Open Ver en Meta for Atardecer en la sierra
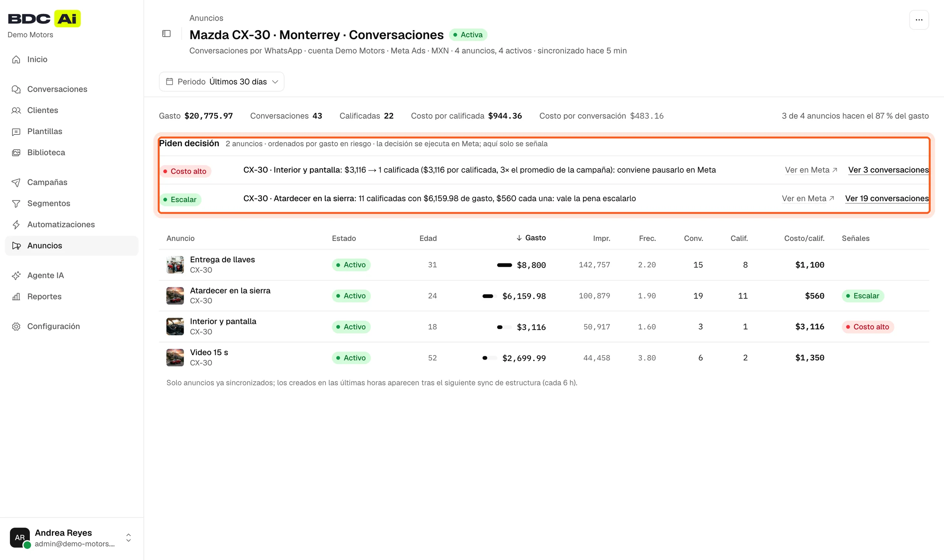This screenshot has width=944, height=560. pos(808,199)
